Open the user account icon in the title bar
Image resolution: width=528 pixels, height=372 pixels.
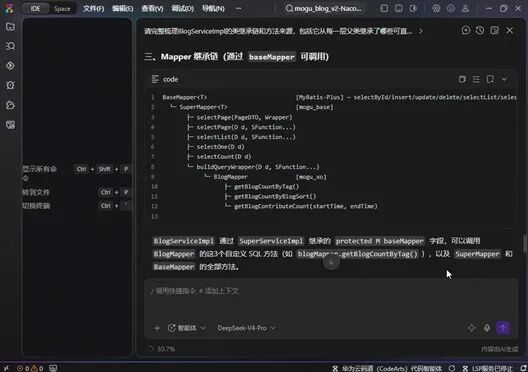pos(465,8)
